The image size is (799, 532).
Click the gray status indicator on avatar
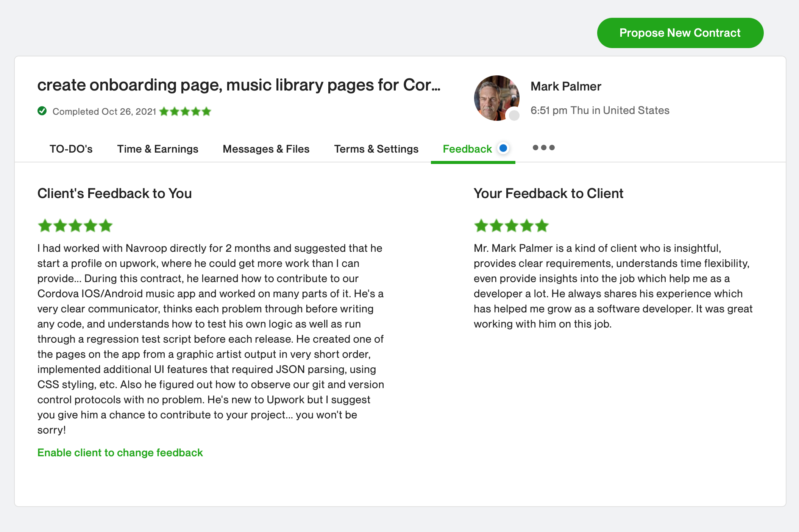click(514, 115)
